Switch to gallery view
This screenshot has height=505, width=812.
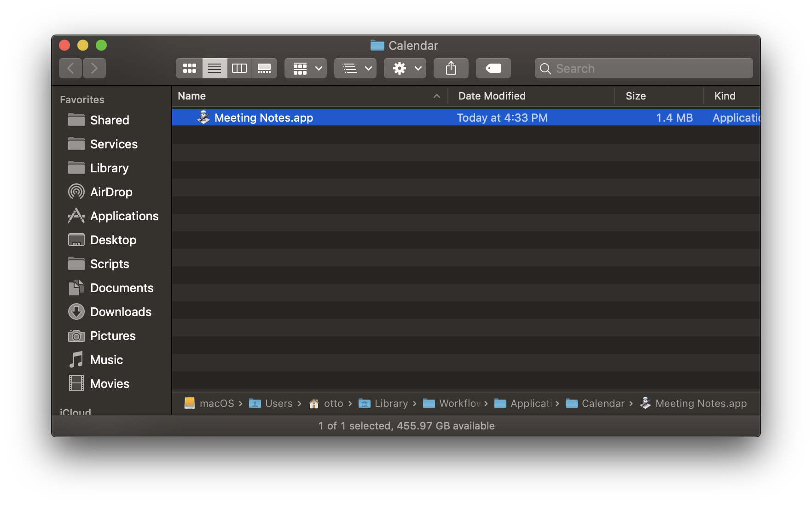(265, 68)
